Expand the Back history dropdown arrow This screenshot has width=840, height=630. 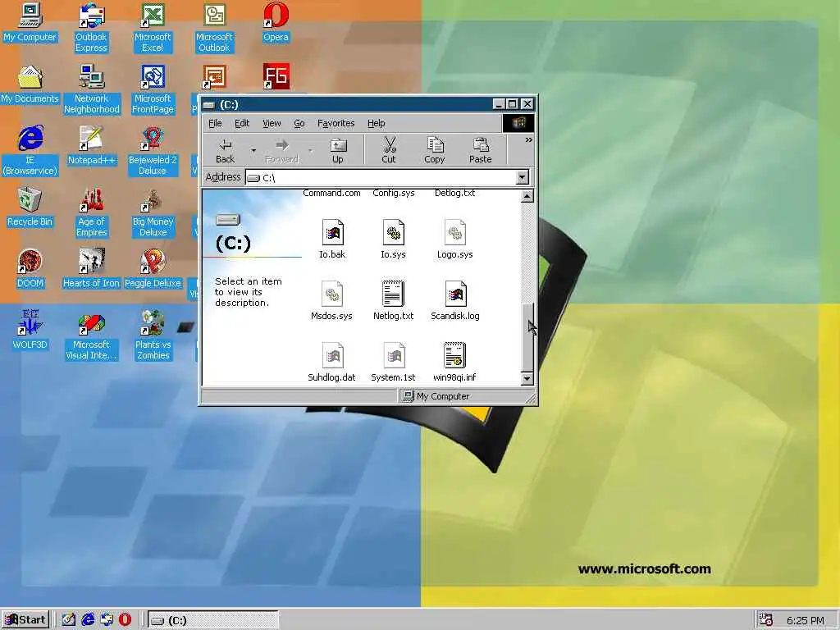pyautogui.click(x=253, y=151)
